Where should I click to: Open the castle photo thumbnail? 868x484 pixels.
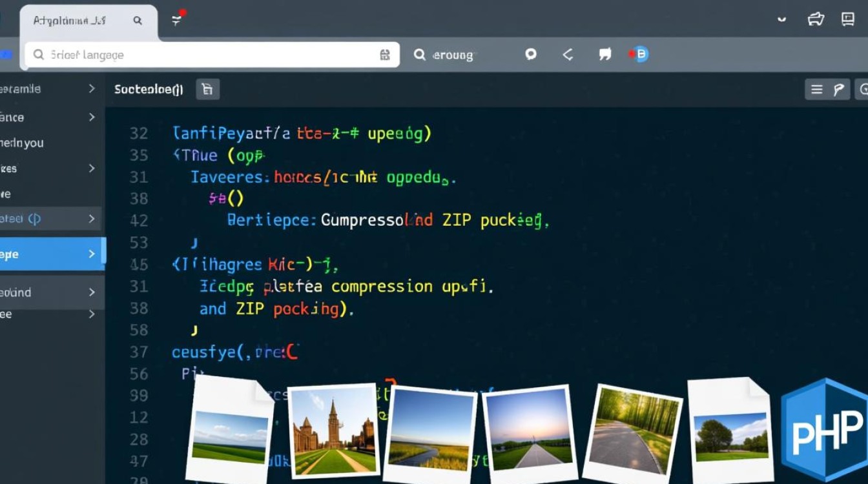coord(334,429)
